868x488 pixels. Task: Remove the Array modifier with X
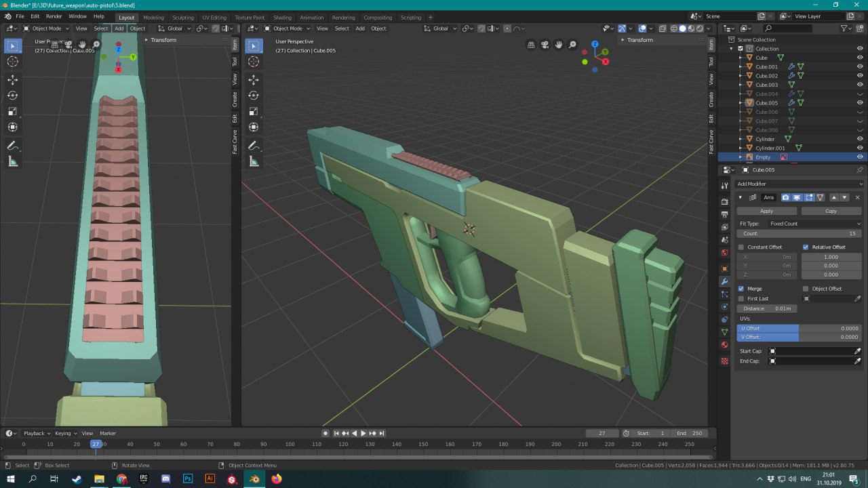click(x=857, y=197)
